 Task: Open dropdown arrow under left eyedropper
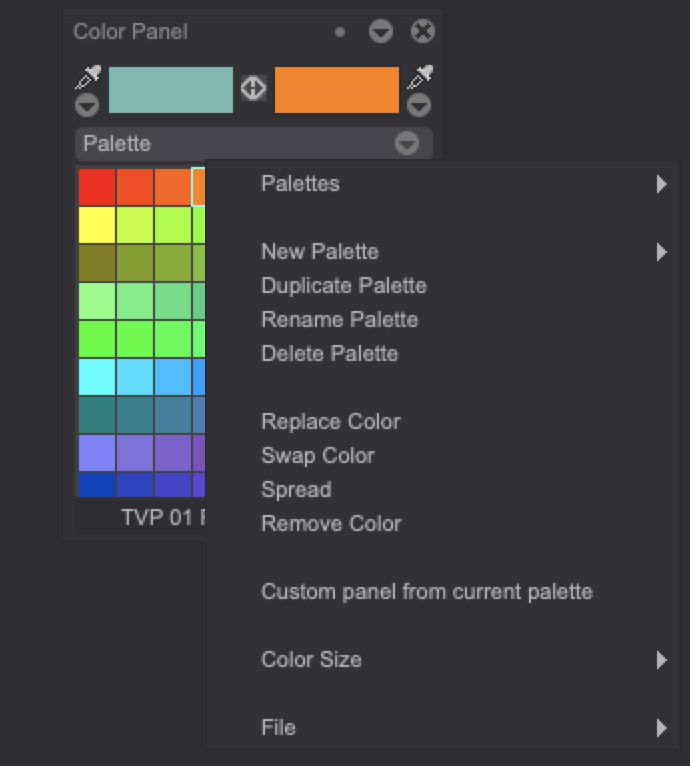tap(87, 105)
